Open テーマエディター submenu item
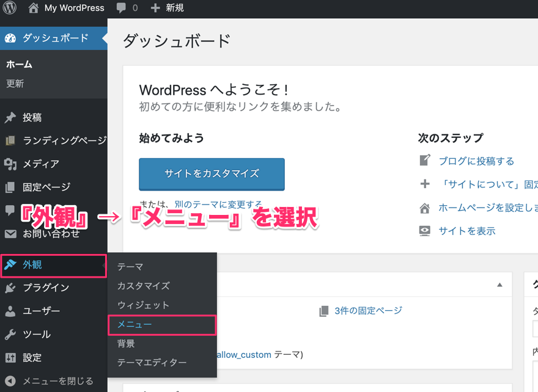This screenshot has width=538, height=392. point(152,363)
